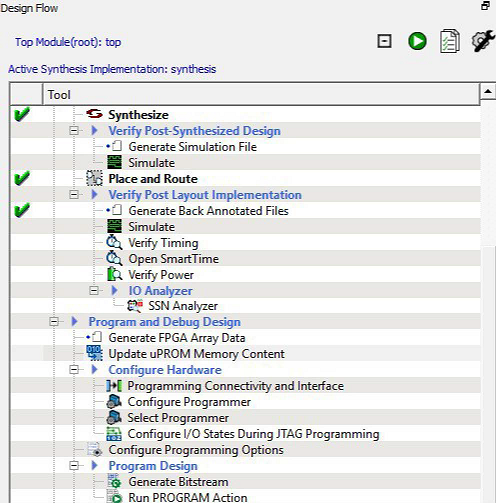Screen dimensions: 496x503
Task: Collapse the Configure Hardware node
Action: tap(74, 370)
